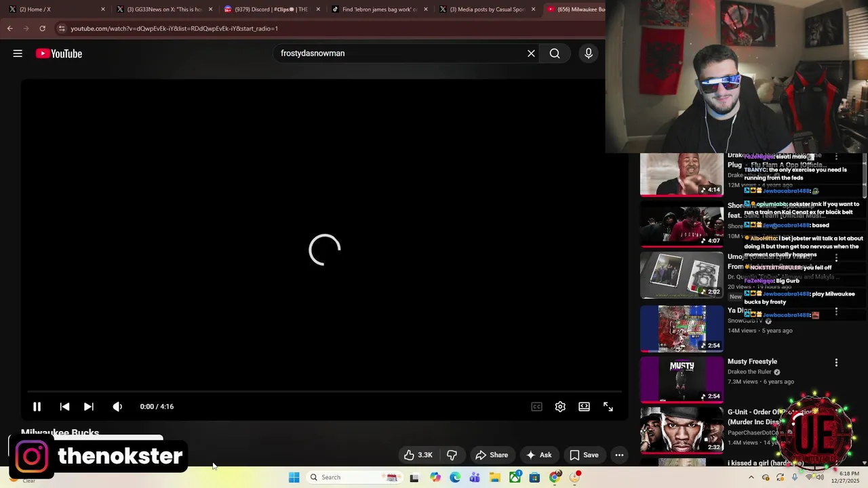Clear the frostydasnowman search text

(x=531, y=54)
